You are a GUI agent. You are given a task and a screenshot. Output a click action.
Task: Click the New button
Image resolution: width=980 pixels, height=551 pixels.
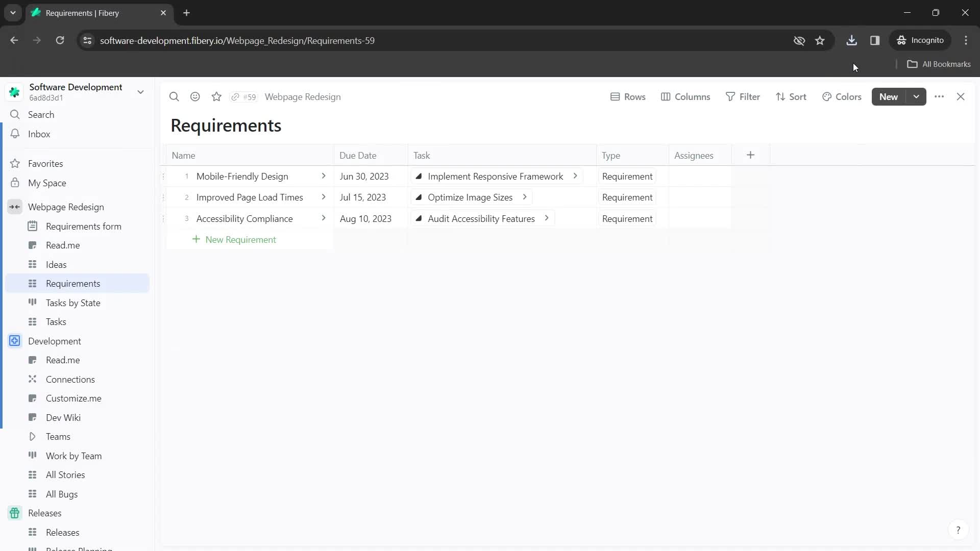889,97
